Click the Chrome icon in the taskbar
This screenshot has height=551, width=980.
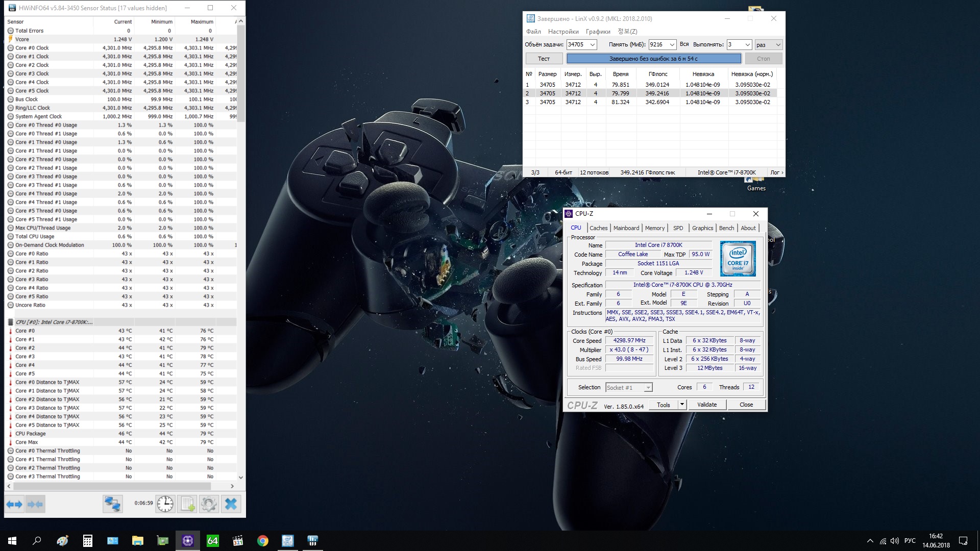(x=263, y=541)
